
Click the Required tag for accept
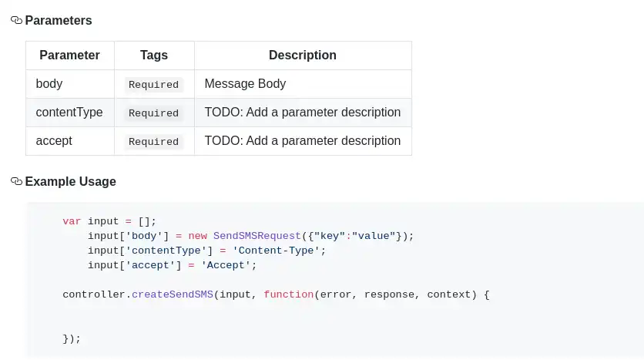(x=153, y=142)
